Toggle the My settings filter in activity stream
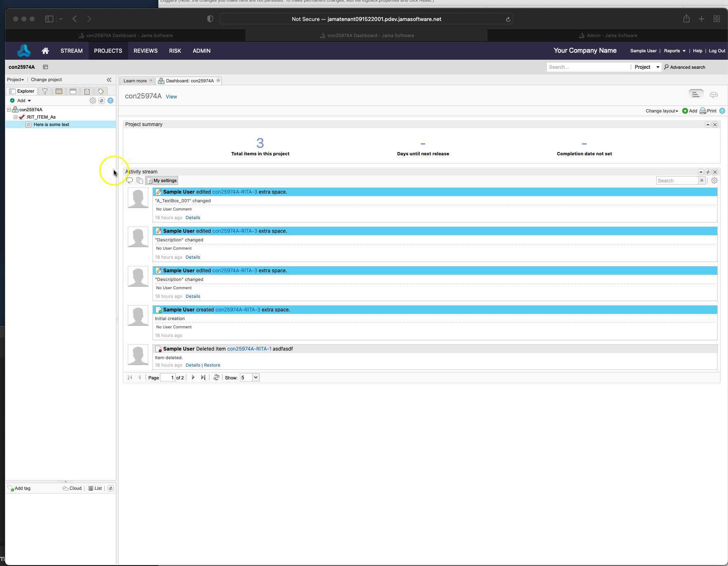 click(x=162, y=180)
